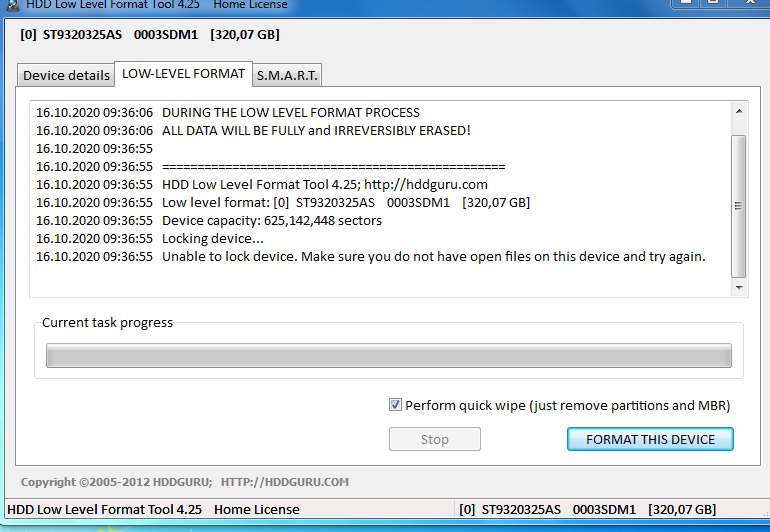
Task: Switch to the S.M.A.R.T. tab
Action: point(287,76)
